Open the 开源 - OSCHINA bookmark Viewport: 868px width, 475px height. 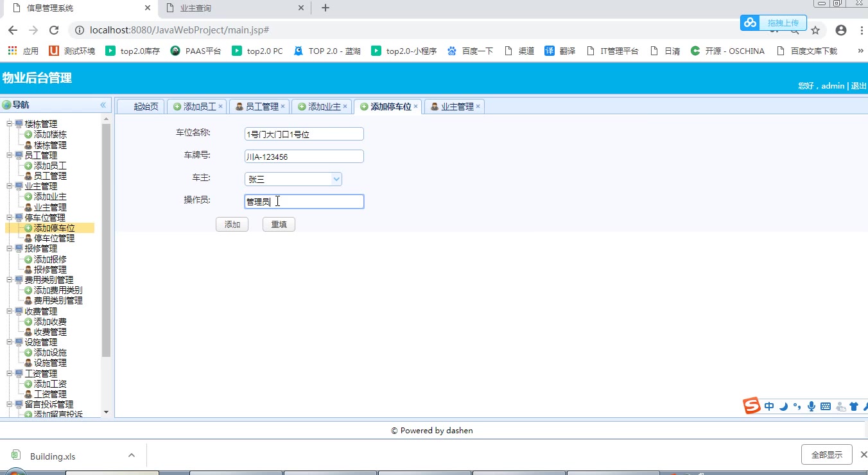pyautogui.click(x=727, y=51)
